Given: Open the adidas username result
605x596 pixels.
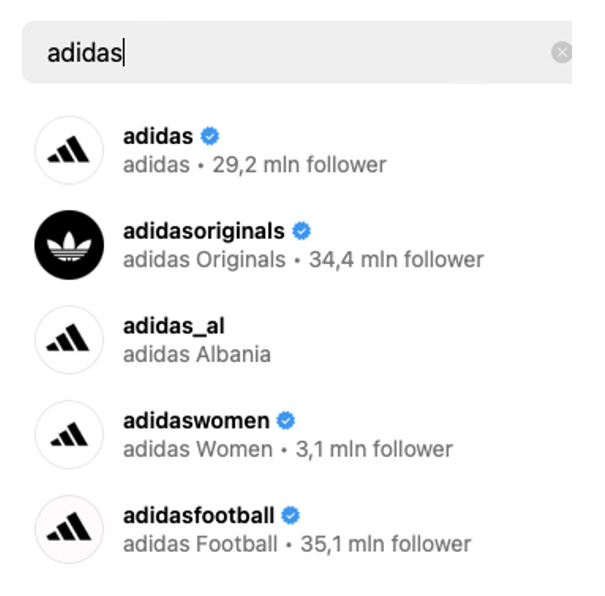Looking at the screenshot, I should click(158, 136).
